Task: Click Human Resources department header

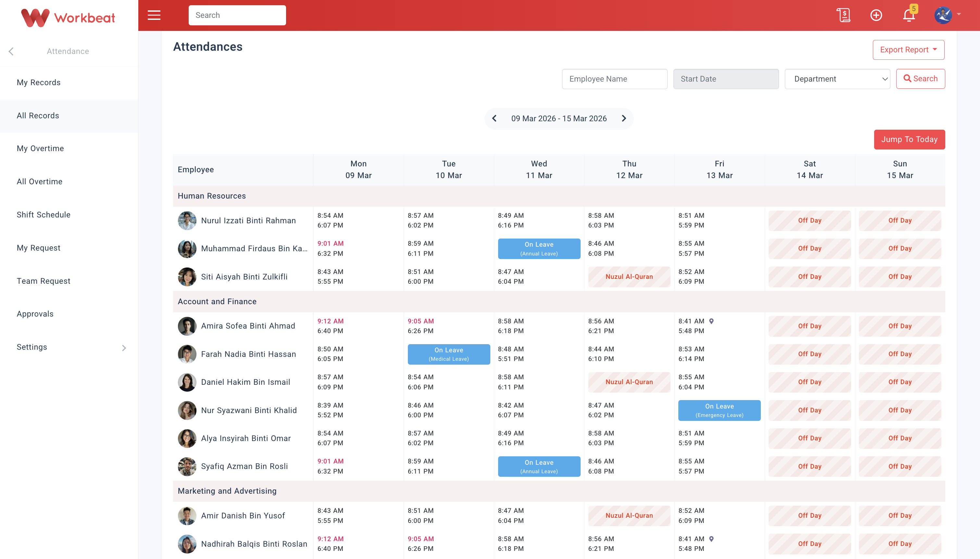Action: click(x=559, y=196)
